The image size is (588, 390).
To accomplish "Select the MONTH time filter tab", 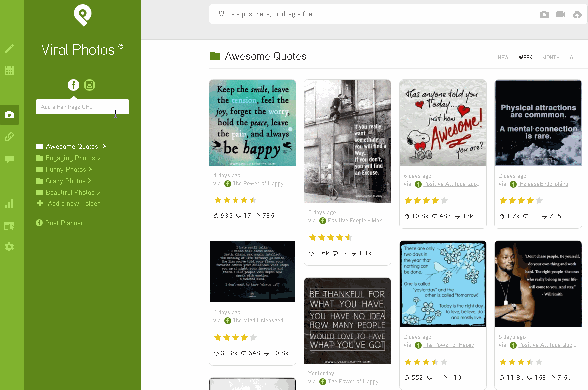I will coord(551,58).
